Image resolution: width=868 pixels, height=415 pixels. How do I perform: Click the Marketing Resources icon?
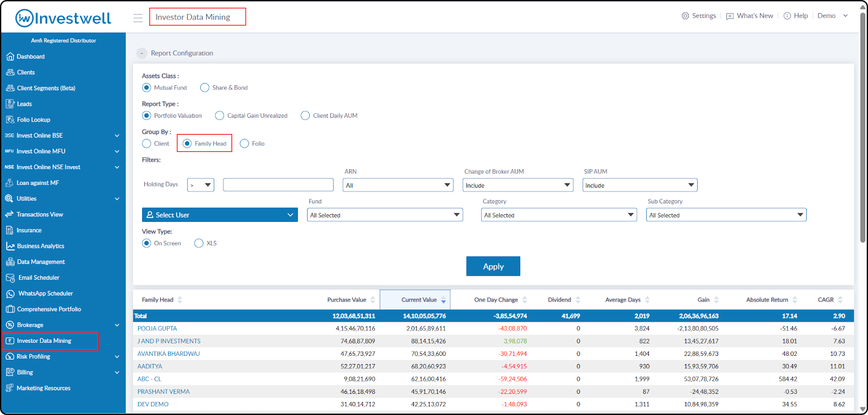(9, 388)
